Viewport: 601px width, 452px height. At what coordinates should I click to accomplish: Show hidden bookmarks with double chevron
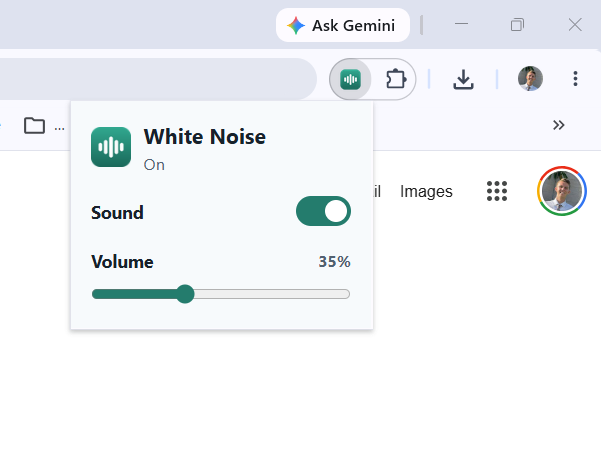[558, 125]
